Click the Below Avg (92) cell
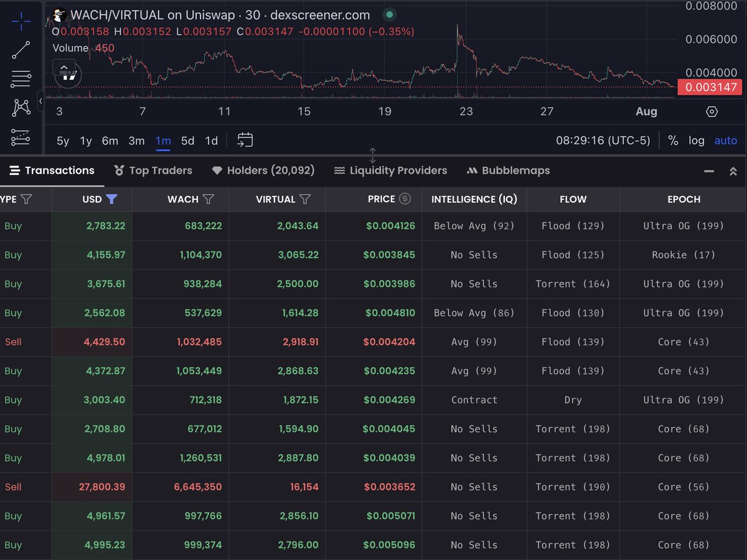Image resolution: width=747 pixels, height=560 pixels. point(474,226)
